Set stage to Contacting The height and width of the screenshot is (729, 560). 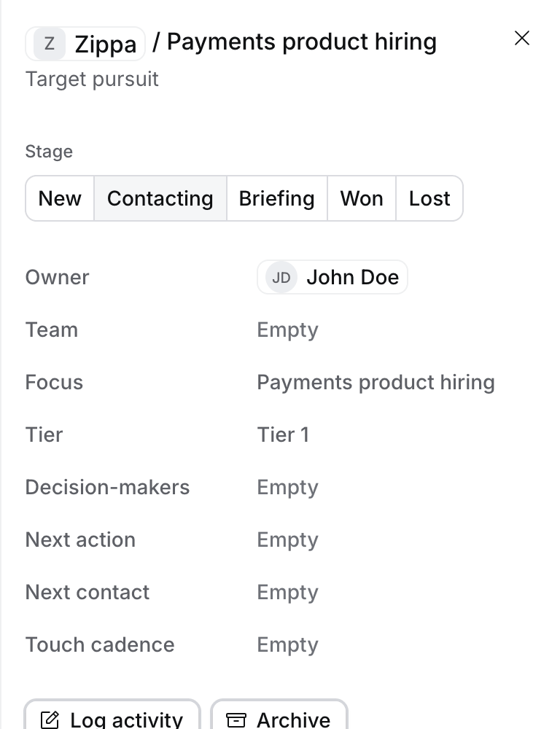160,198
